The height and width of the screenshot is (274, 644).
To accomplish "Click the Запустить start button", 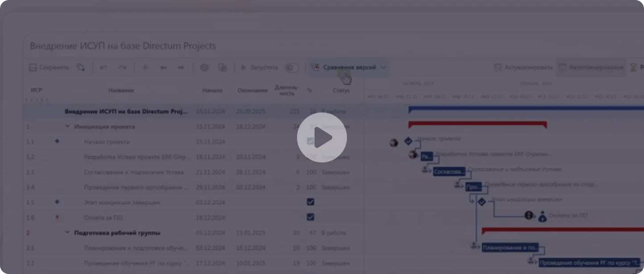I will point(259,67).
